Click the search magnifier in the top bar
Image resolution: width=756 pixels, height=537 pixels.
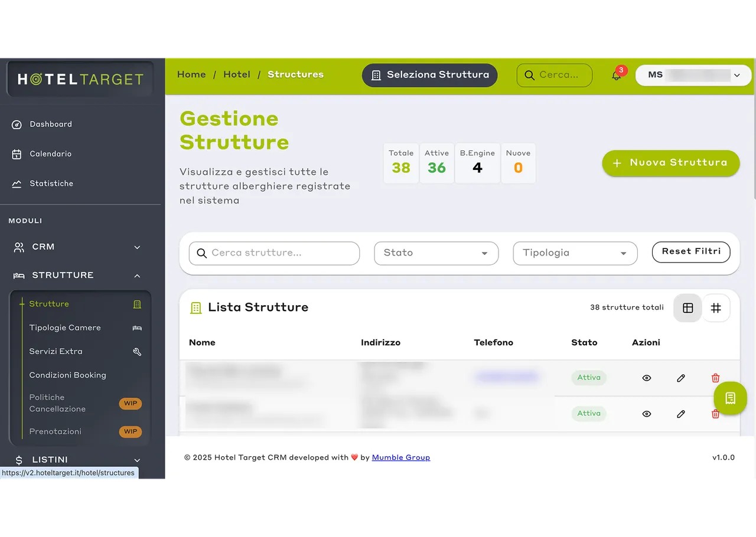pyautogui.click(x=529, y=75)
